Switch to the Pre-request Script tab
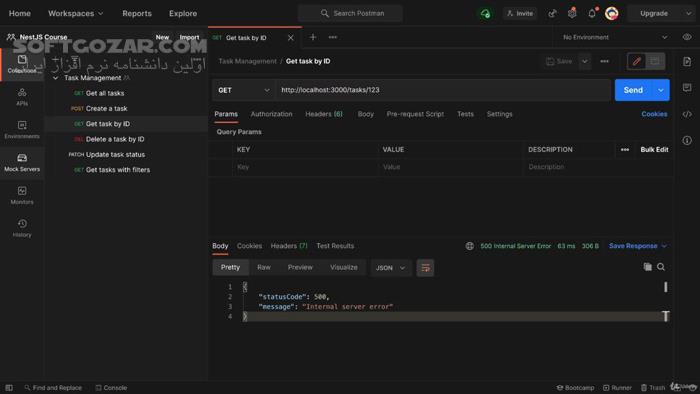This screenshot has width=700, height=394. pos(415,114)
